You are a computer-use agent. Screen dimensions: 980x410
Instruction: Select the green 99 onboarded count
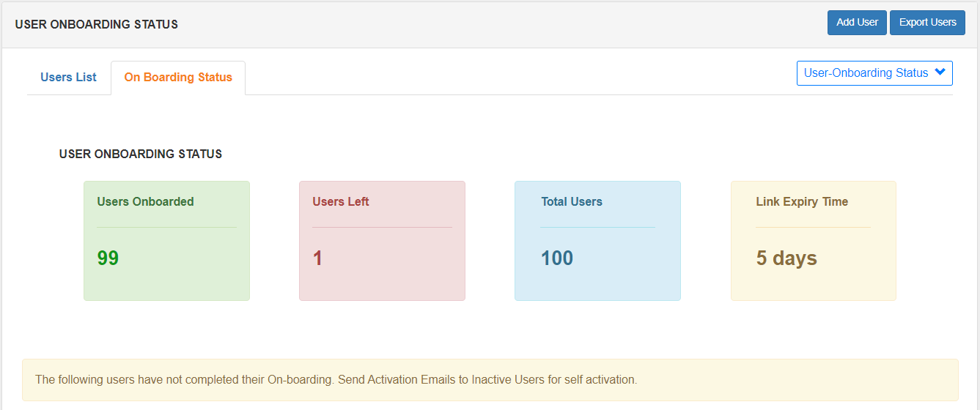tap(108, 258)
